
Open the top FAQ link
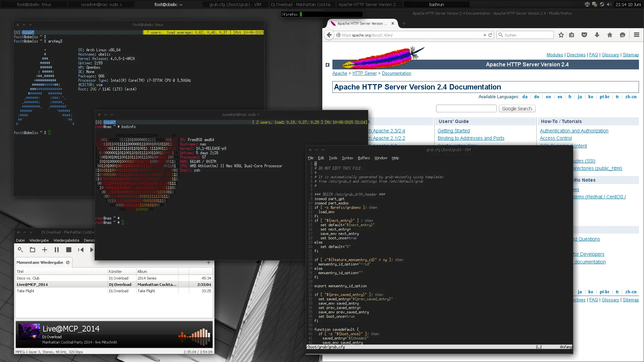(x=593, y=55)
